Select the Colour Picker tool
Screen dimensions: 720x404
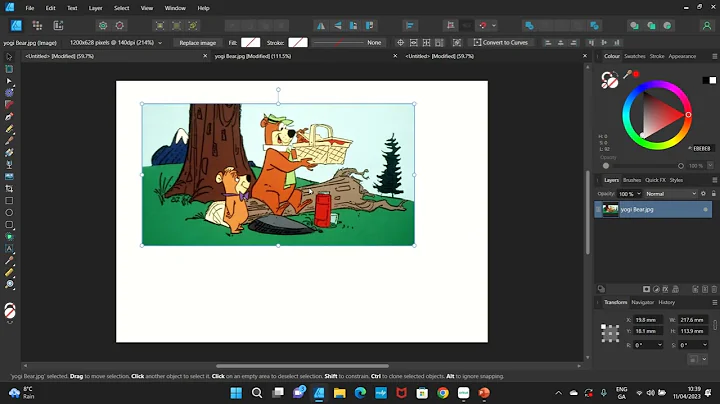point(9,260)
